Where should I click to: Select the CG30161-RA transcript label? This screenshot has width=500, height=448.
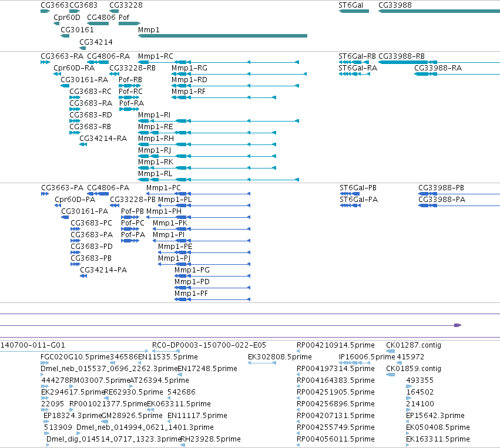point(85,80)
